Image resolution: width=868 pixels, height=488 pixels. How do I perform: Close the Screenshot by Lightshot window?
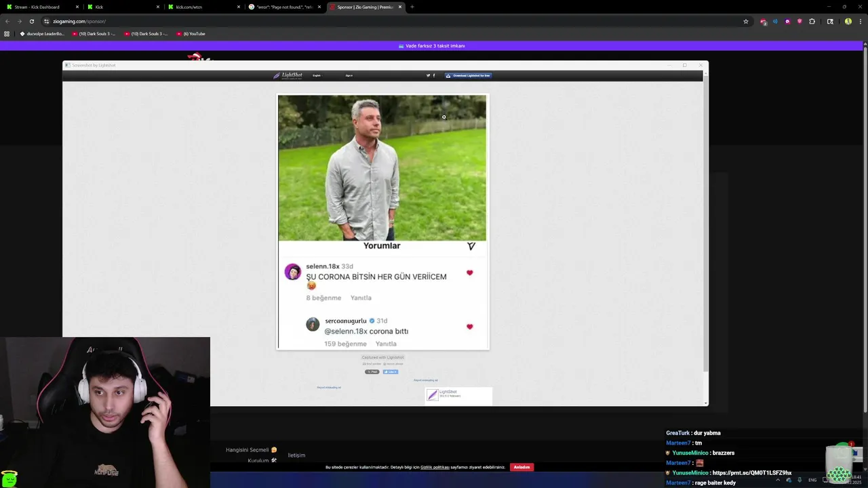coord(701,65)
